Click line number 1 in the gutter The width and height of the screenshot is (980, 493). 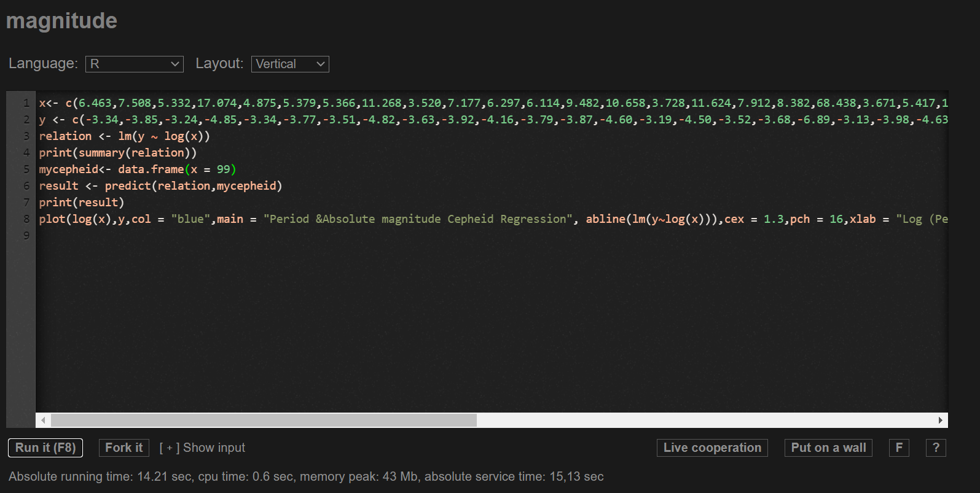click(x=26, y=103)
